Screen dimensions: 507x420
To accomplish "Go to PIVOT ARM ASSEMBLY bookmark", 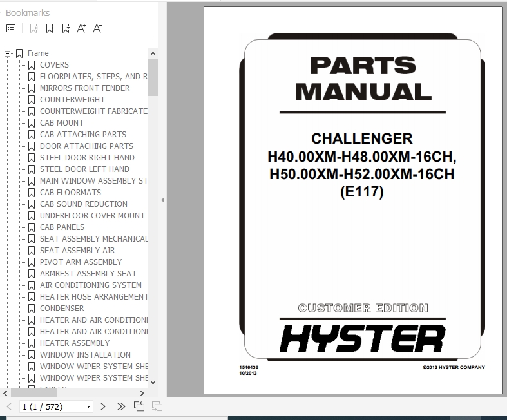I will 81,262.
